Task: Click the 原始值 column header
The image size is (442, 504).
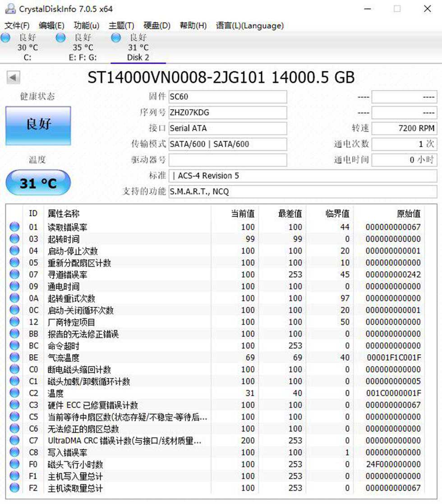Action: coord(409,213)
